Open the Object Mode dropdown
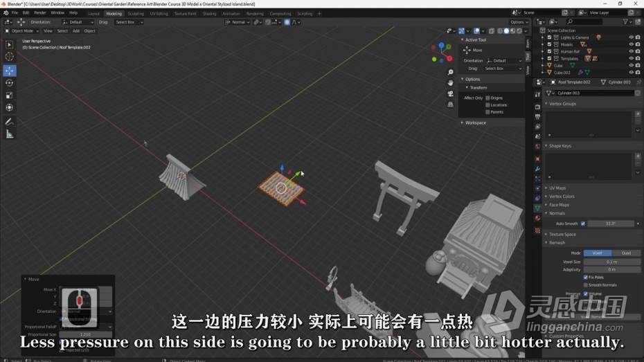This screenshot has width=644, height=362. tap(21, 30)
